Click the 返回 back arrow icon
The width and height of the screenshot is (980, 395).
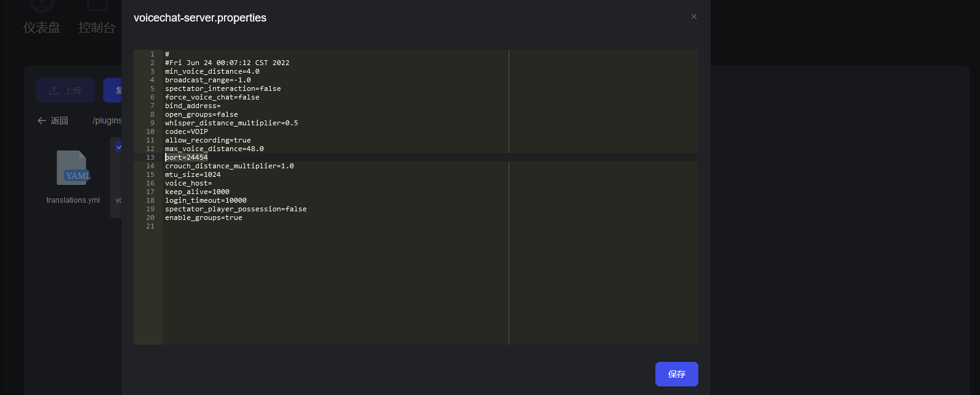point(42,120)
